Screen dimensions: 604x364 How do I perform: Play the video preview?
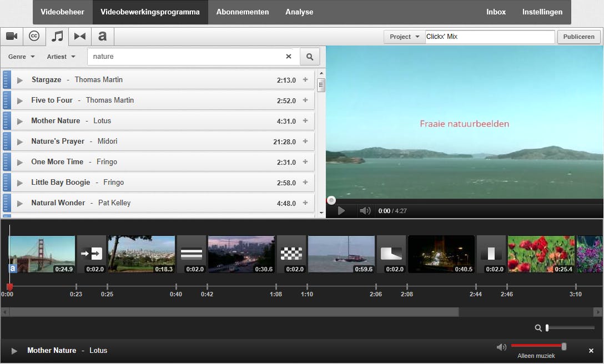tap(341, 211)
